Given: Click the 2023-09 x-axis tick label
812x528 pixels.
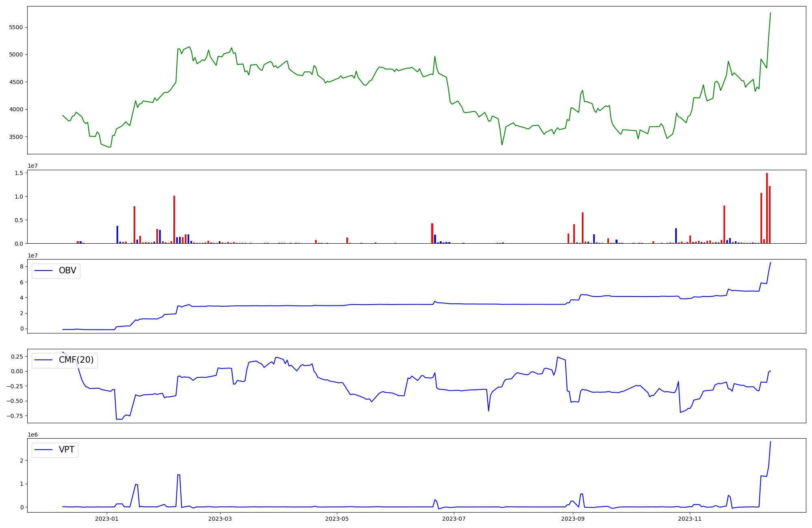Looking at the screenshot, I should click(x=573, y=519).
